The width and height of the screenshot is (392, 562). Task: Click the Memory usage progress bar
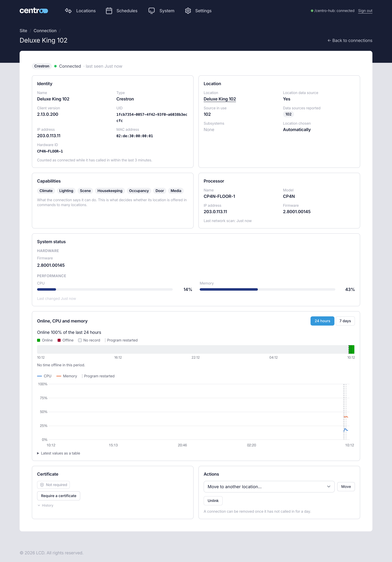point(268,289)
